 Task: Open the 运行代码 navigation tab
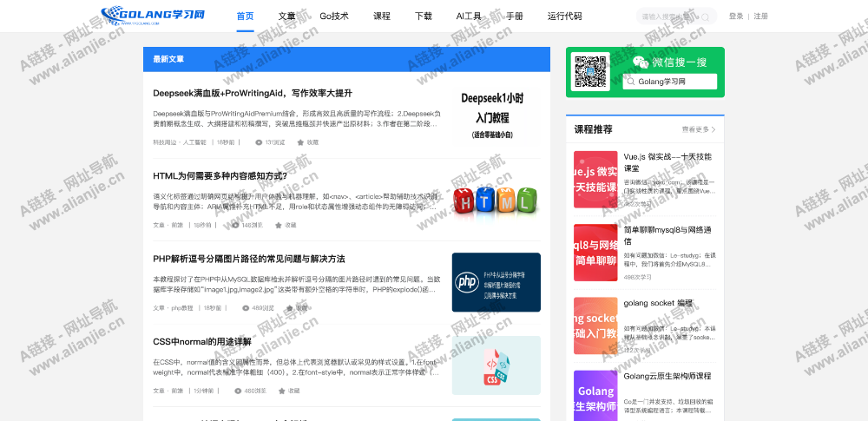point(565,16)
